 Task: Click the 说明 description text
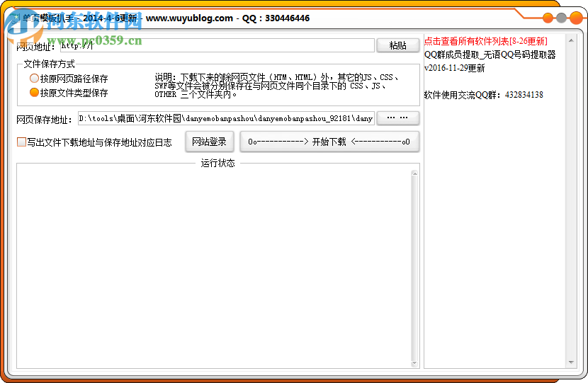pos(277,86)
